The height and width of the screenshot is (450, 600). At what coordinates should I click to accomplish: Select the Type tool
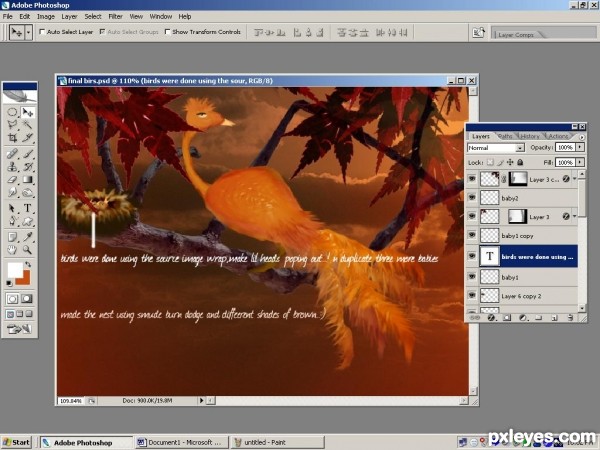(28, 208)
